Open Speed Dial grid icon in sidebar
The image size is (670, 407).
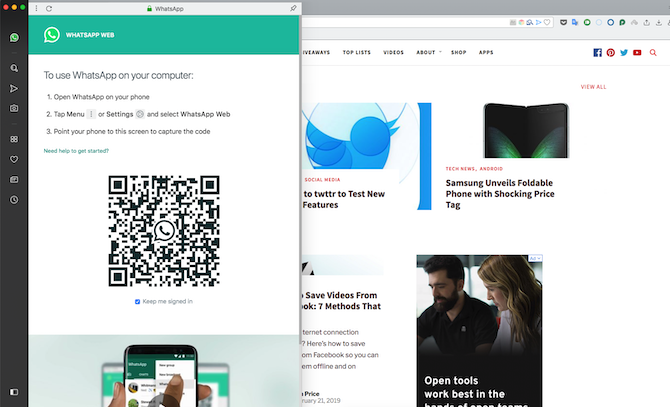[x=14, y=139]
